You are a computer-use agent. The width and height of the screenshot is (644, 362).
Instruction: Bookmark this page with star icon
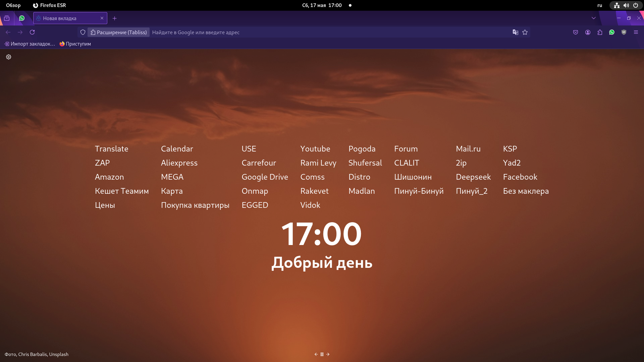pos(525,32)
